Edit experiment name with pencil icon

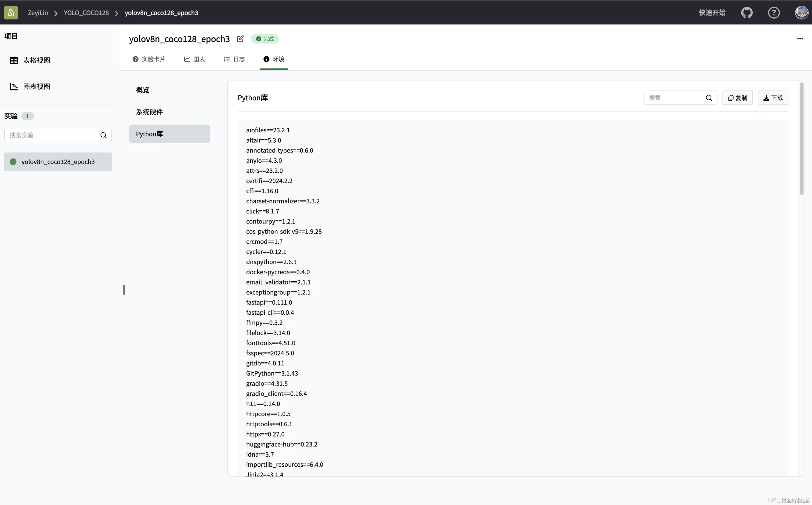(x=240, y=39)
